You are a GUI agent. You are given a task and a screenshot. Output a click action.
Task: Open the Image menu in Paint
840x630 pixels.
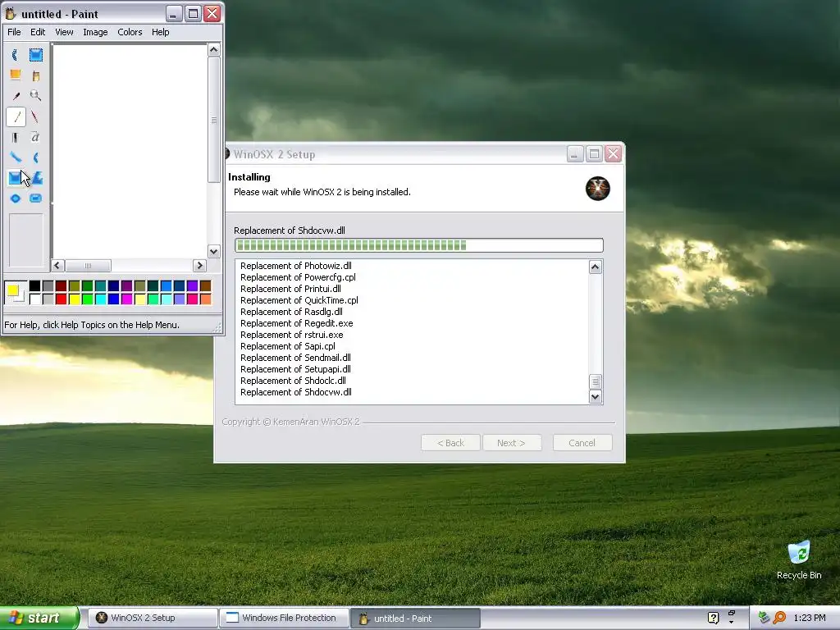(x=95, y=32)
